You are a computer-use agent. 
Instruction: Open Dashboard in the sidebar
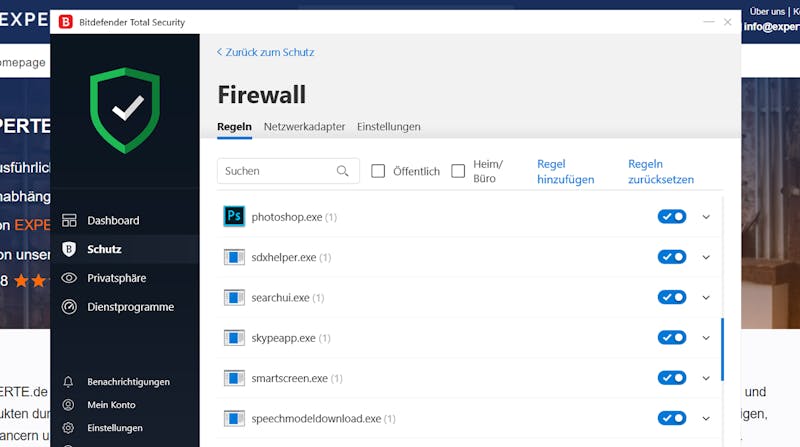coord(113,220)
